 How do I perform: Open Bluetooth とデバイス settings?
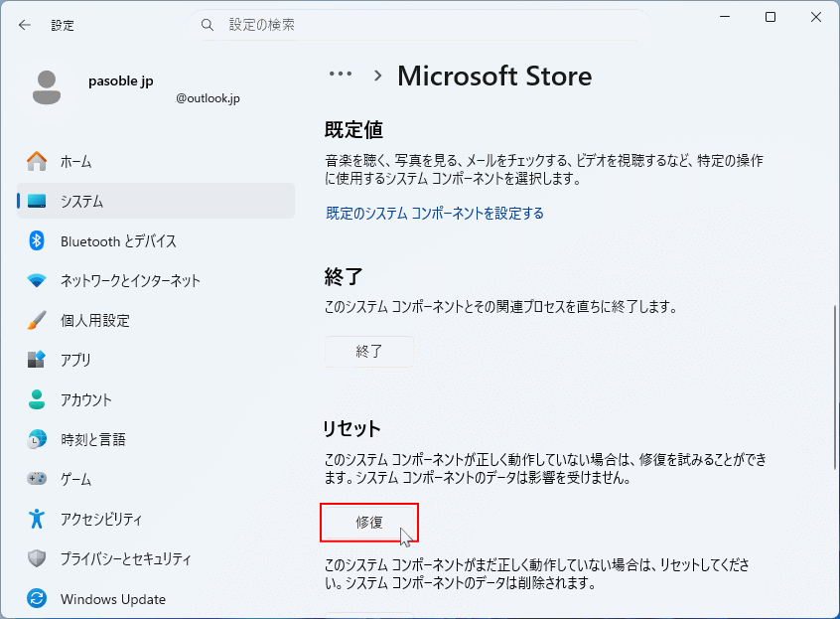click(x=156, y=240)
